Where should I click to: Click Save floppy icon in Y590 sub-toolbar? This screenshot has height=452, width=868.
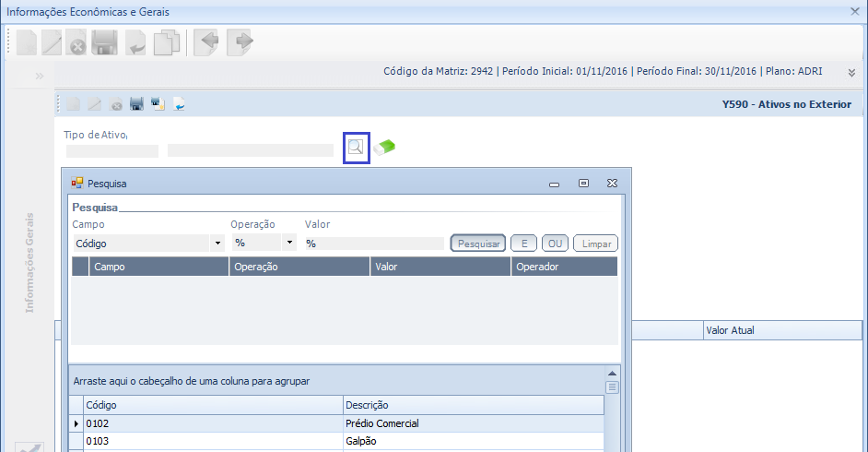pos(136,104)
